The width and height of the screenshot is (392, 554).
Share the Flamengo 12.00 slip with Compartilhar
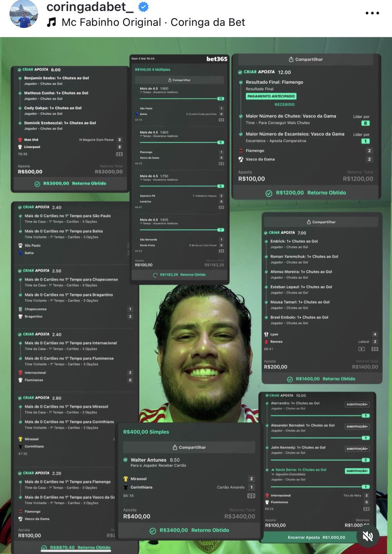click(x=306, y=59)
